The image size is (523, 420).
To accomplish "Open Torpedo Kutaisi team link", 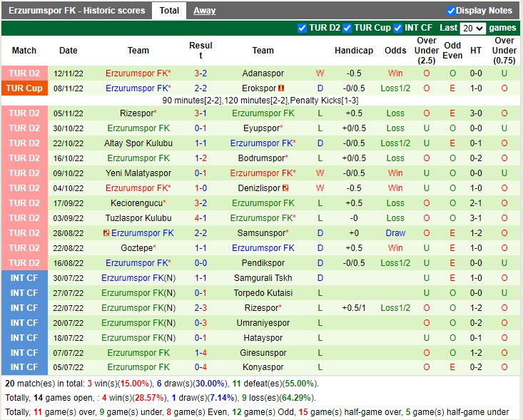I will pos(263,293).
